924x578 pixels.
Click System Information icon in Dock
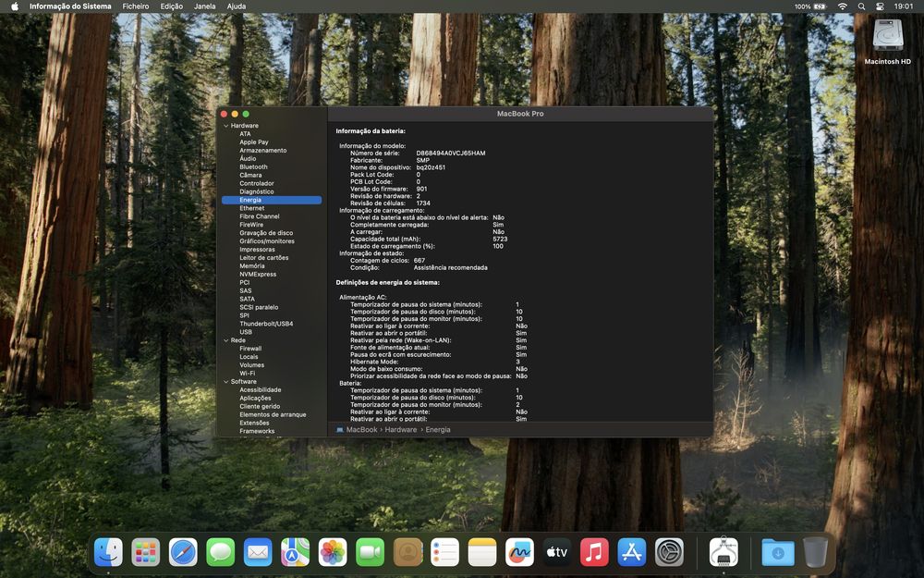coord(723,553)
